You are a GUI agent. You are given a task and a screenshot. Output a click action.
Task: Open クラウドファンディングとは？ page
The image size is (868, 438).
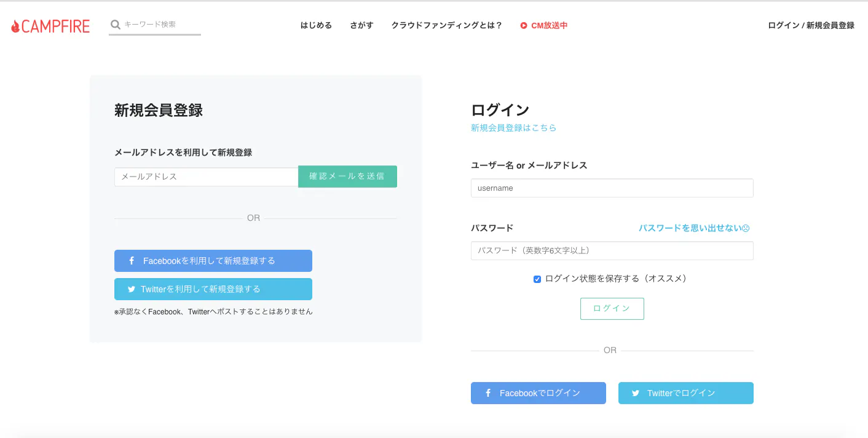[x=447, y=25]
